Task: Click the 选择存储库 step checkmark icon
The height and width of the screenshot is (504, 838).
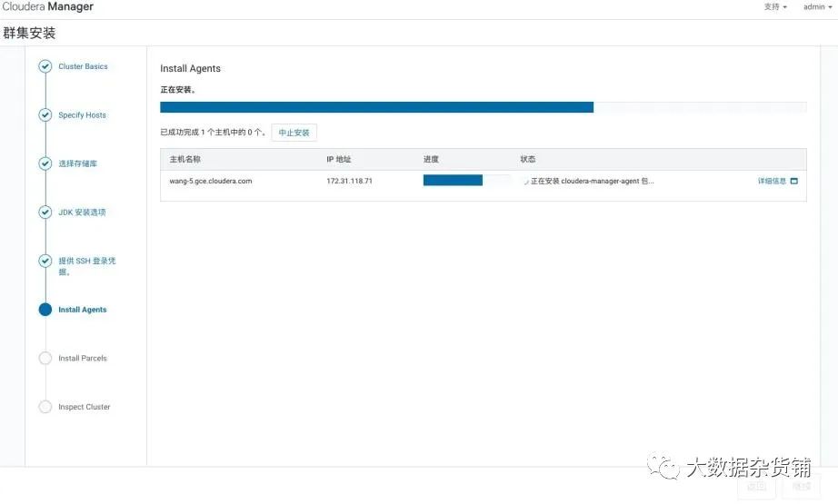Action: pos(45,163)
